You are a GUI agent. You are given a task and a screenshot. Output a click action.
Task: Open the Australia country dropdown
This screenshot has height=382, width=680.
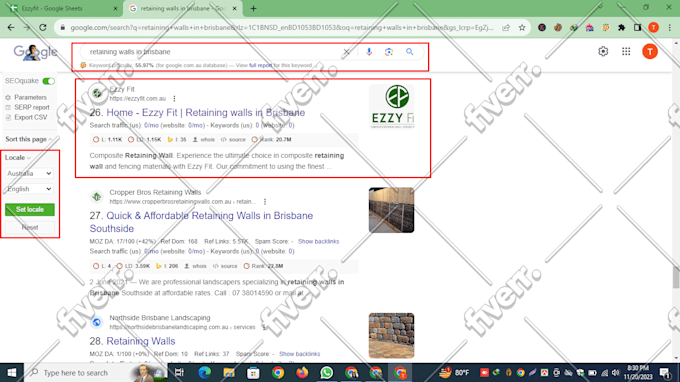[x=29, y=173]
